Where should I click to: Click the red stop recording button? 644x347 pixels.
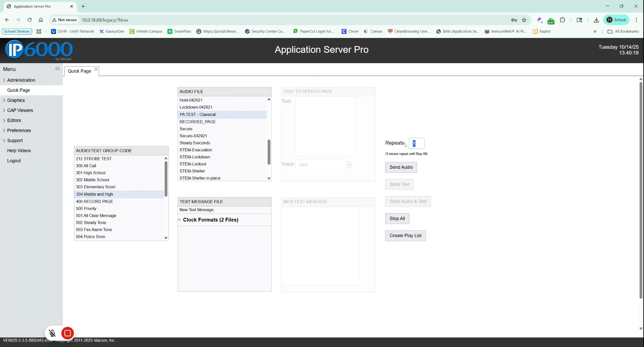click(x=68, y=333)
